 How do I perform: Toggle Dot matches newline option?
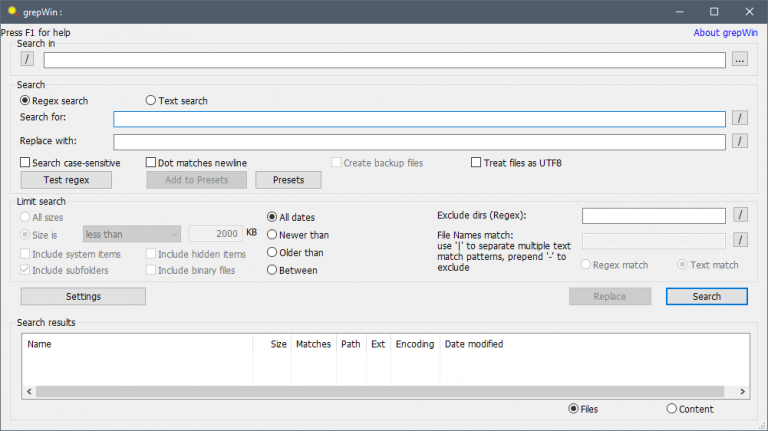point(152,163)
